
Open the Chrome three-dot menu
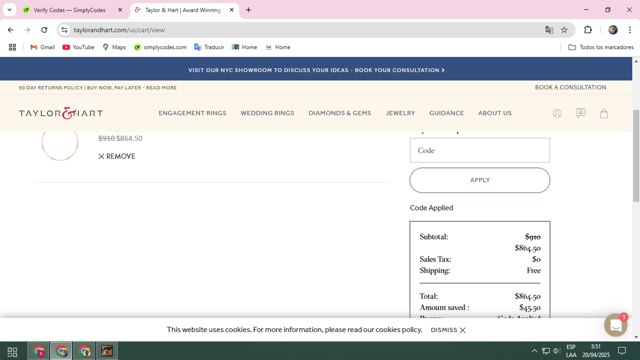[x=630, y=30]
